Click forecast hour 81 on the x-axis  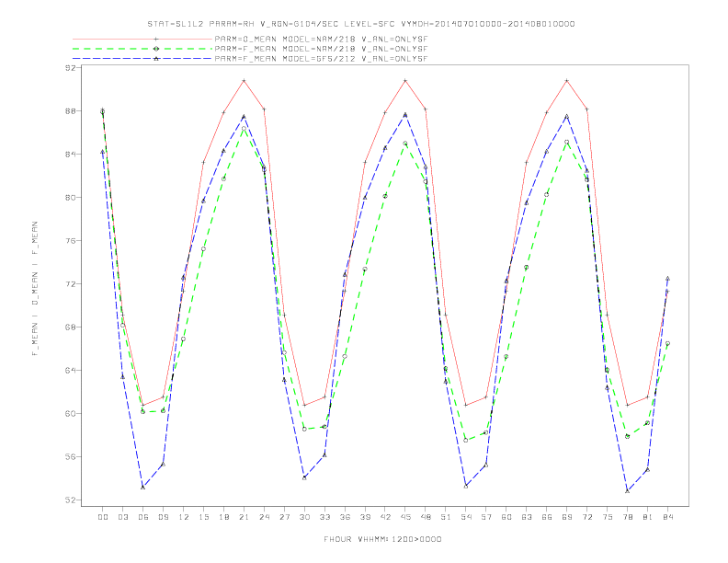(648, 517)
